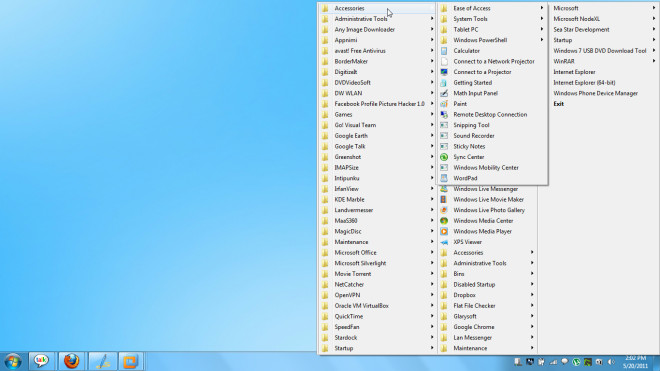This screenshot has height=371, width=660.
Task: Expand the Administrative Tools submenu arrow in first column
Action: pyautogui.click(x=432, y=19)
